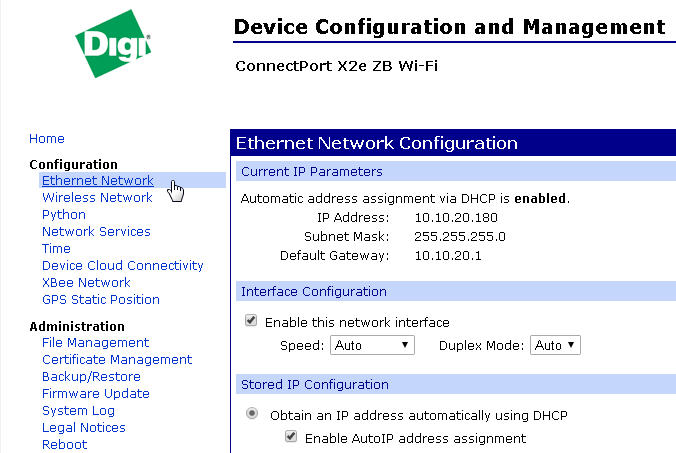This screenshot has width=676, height=453.
Task: Open the Python settings page
Action: (64, 215)
